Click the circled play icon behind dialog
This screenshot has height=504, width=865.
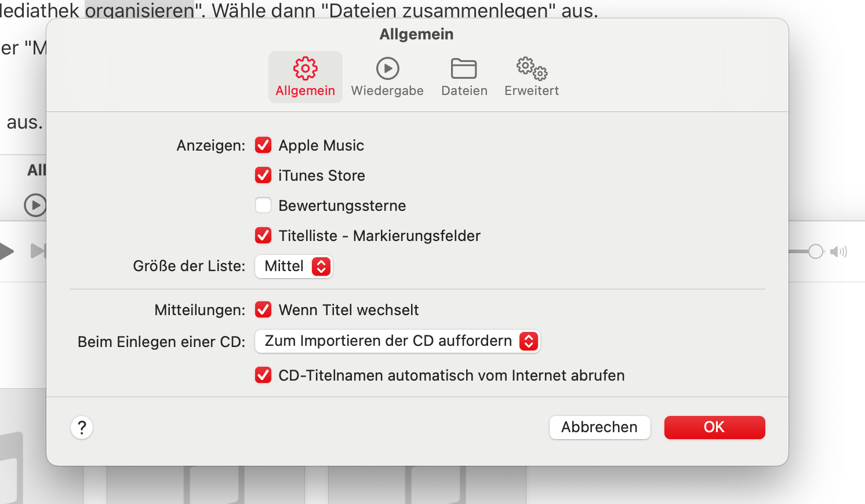pyautogui.click(x=35, y=205)
